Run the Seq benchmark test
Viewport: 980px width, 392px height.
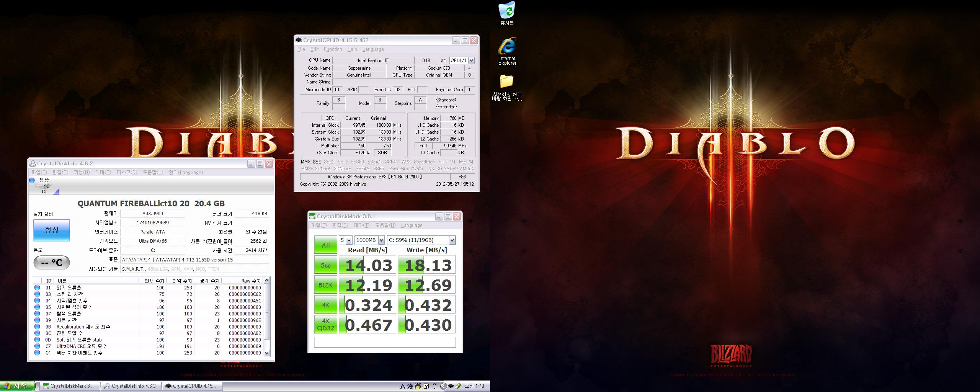pos(326,265)
